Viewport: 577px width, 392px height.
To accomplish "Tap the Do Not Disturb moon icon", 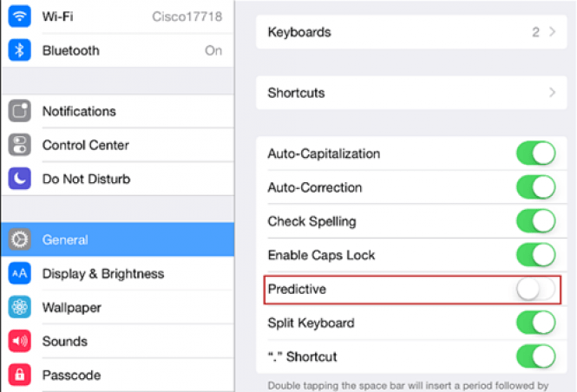I will pos(19,179).
